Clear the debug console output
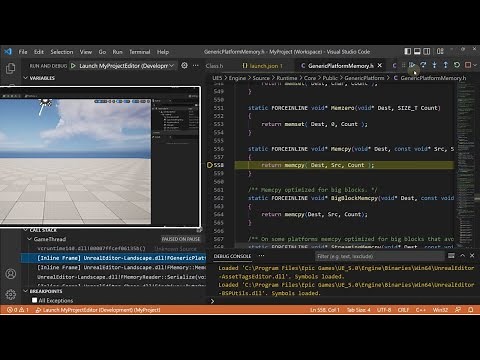The height and width of the screenshot is (360, 480). coord(451,256)
